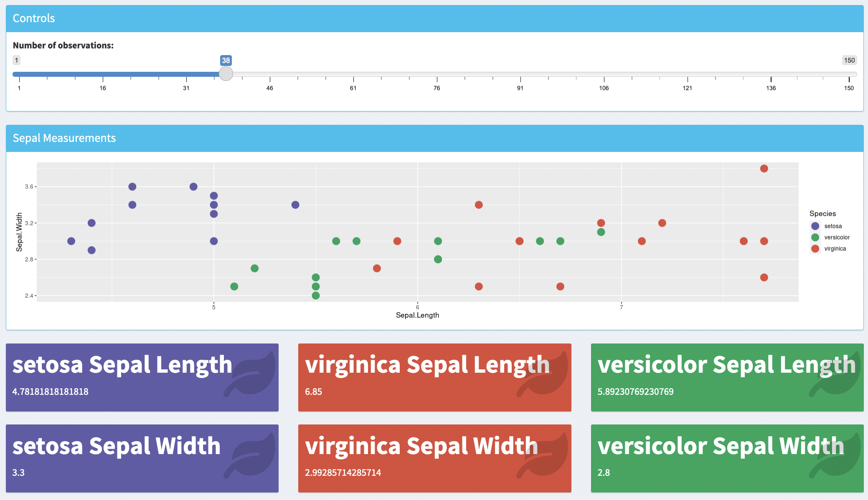
Task: Click the leaf icon in versicolor Sepal Width box
Action: tap(835, 455)
